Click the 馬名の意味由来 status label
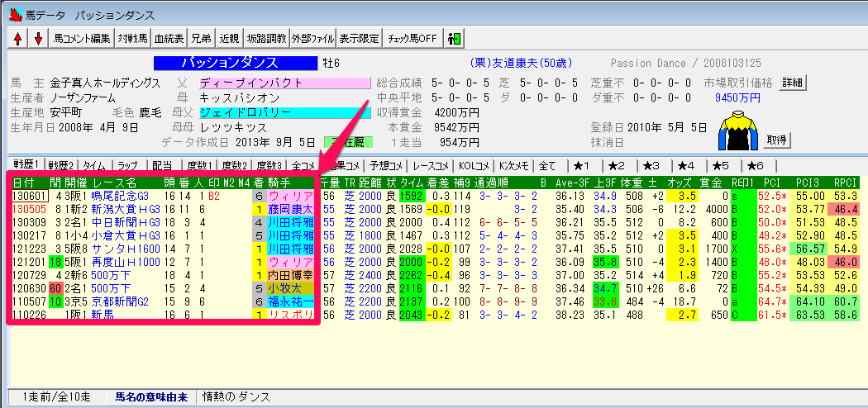868x408 pixels. click(x=151, y=396)
